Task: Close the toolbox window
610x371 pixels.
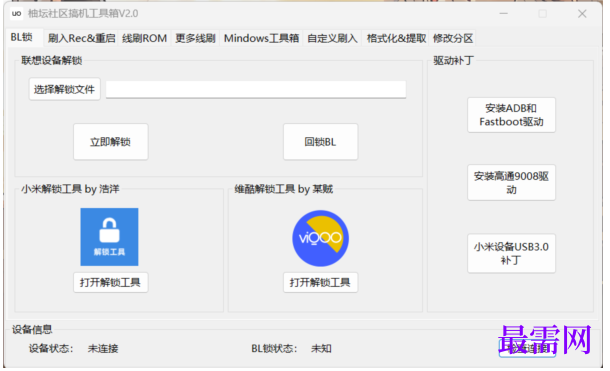Action: pyautogui.click(x=582, y=14)
